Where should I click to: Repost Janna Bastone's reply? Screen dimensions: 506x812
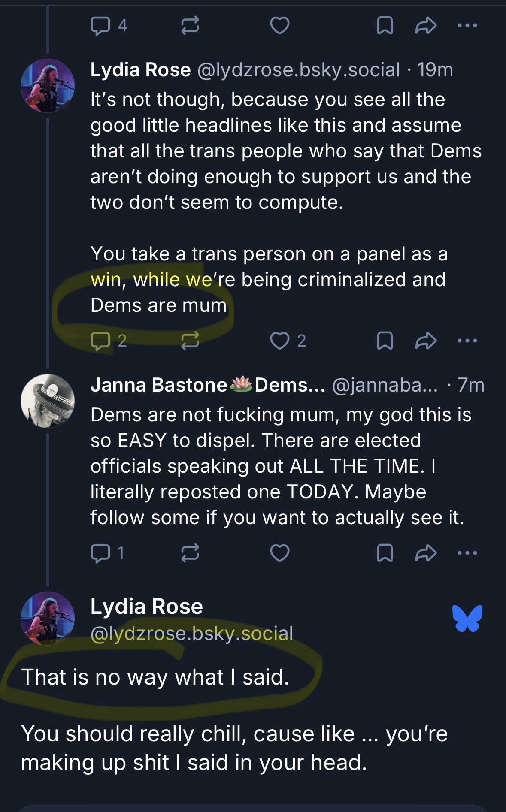coord(190,552)
